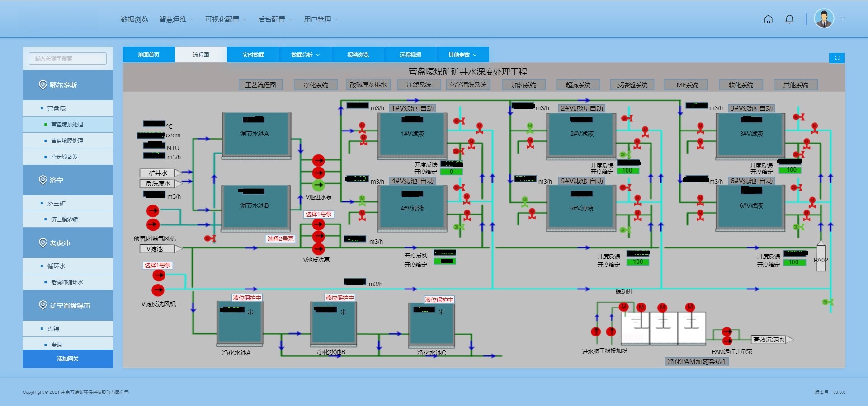868x406 pixels.
Task: Click 调节水池A tank graphic
Action: pyautogui.click(x=256, y=135)
